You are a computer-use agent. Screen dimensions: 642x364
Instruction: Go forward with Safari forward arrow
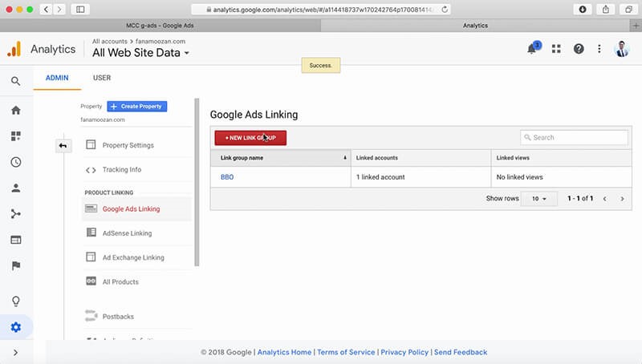(x=59, y=10)
